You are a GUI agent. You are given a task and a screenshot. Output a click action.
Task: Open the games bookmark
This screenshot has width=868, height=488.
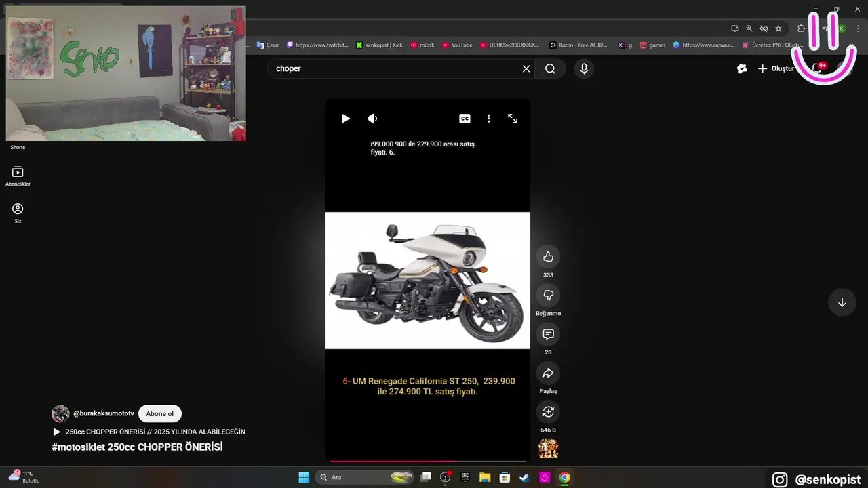click(652, 45)
